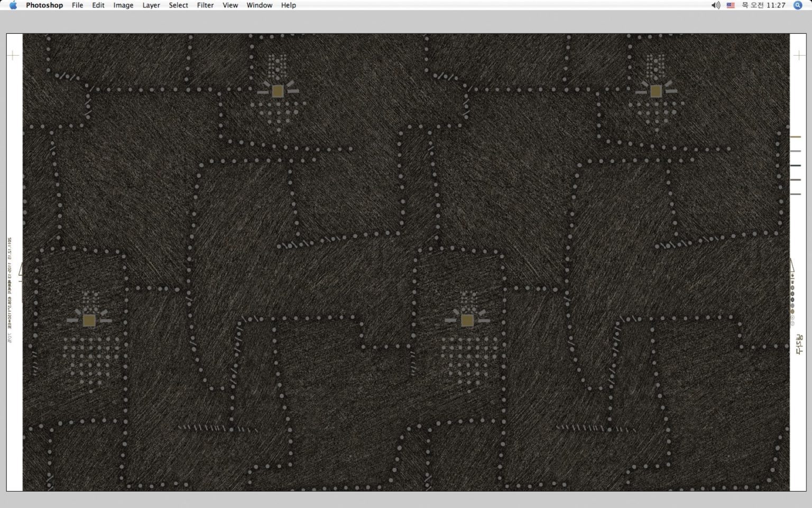Open the Window menu

[260, 5]
